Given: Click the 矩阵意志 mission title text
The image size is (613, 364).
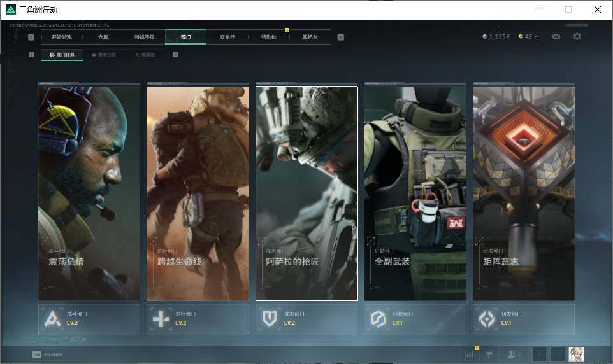Looking at the screenshot, I should pyautogui.click(x=501, y=262).
